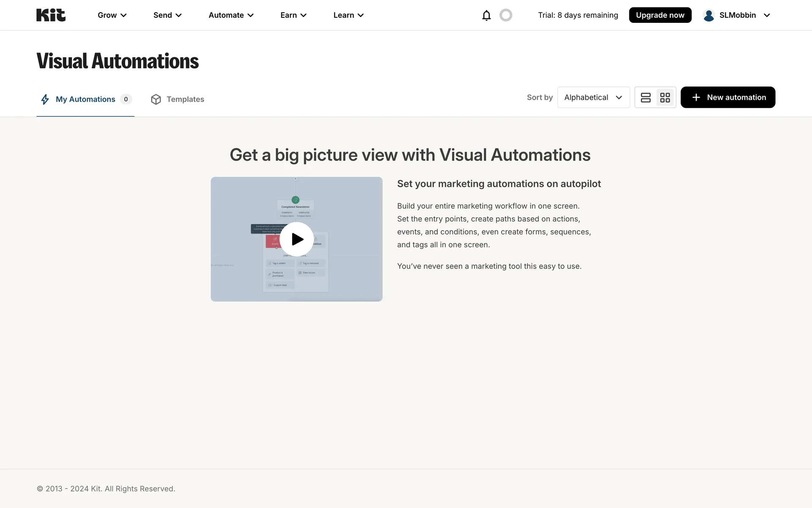Click the Kit logo

pyautogui.click(x=51, y=15)
